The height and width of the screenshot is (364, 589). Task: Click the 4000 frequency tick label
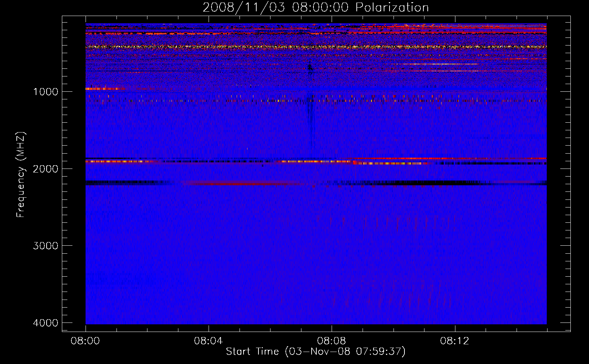click(x=46, y=323)
